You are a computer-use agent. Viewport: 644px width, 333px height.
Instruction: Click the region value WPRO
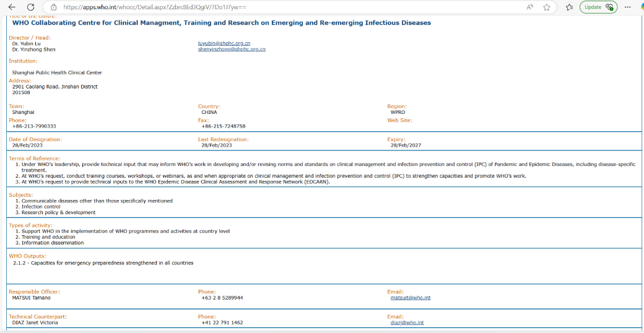pyautogui.click(x=398, y=112)
